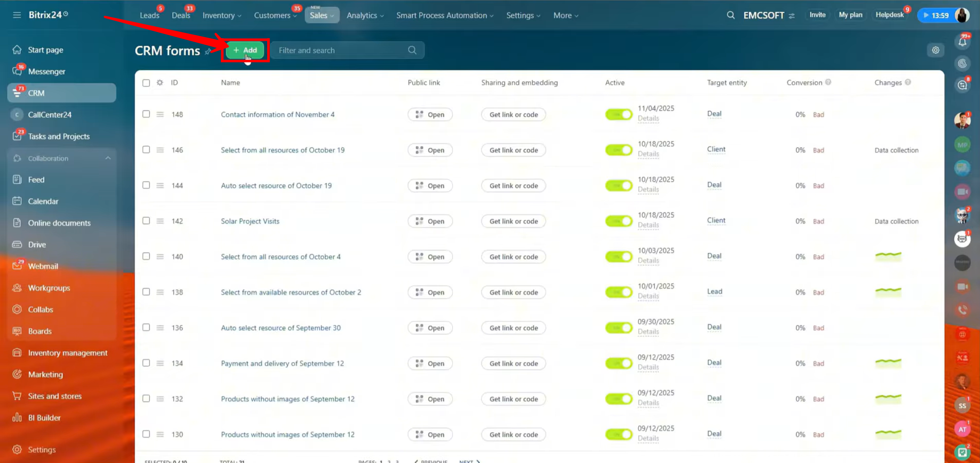Open the 'Auto select resource of October 19' form
This screenshot has height=463, width=980.
pyautogui.click(x=276, y=185)
